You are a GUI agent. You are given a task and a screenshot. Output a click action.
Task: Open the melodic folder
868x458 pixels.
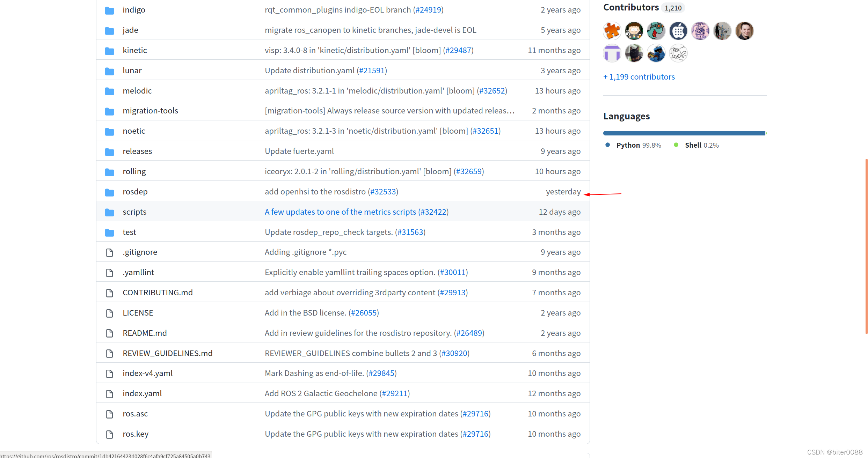click(x=137, y=91)
